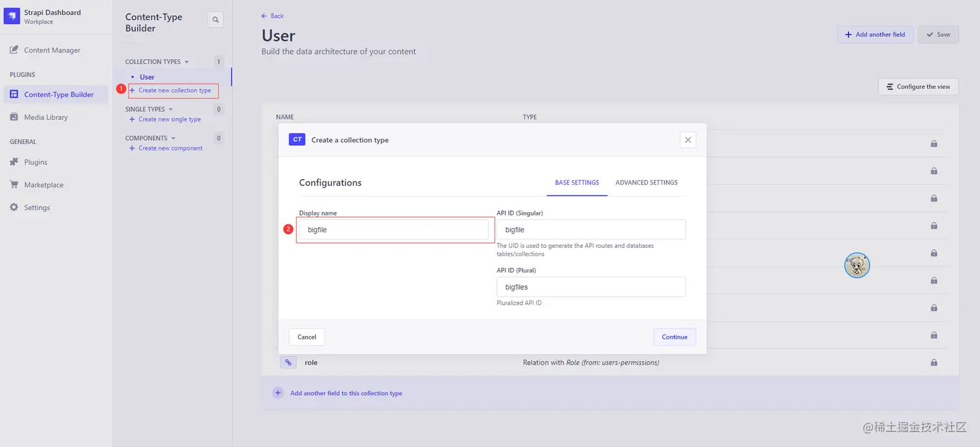Click the CT badge icon in dialog header

297,139
